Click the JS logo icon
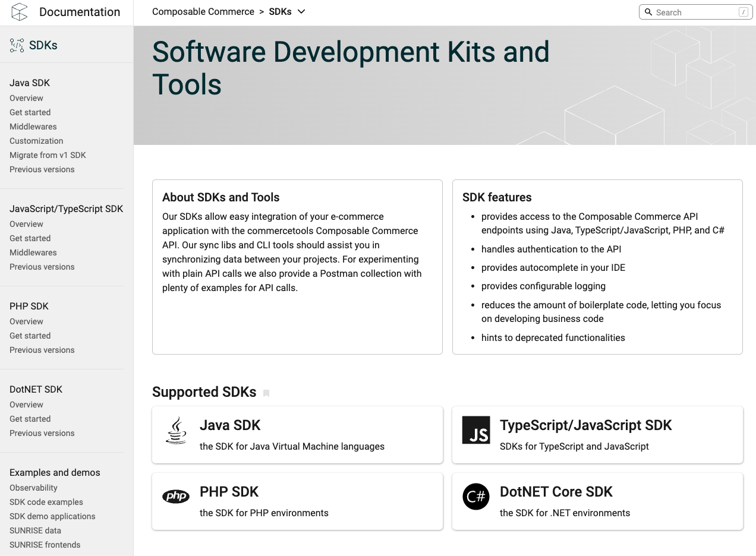Viewport: 756px width, 556px height. point(476,431)
